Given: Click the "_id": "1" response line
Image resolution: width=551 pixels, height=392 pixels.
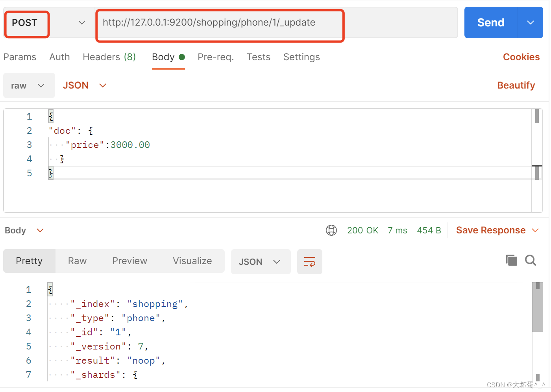Looking at the screenshot, I should pyautogui.click(x=101, y=332).
